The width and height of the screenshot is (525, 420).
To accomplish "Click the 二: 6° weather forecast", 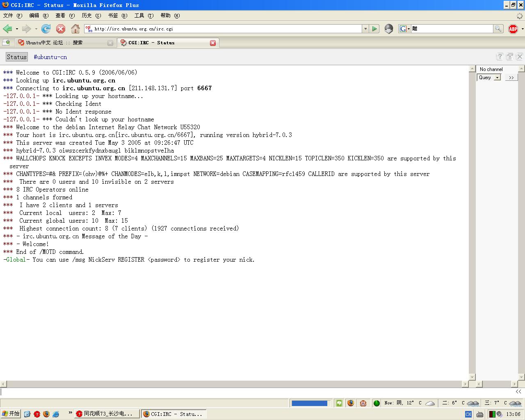I will (461, 403).
